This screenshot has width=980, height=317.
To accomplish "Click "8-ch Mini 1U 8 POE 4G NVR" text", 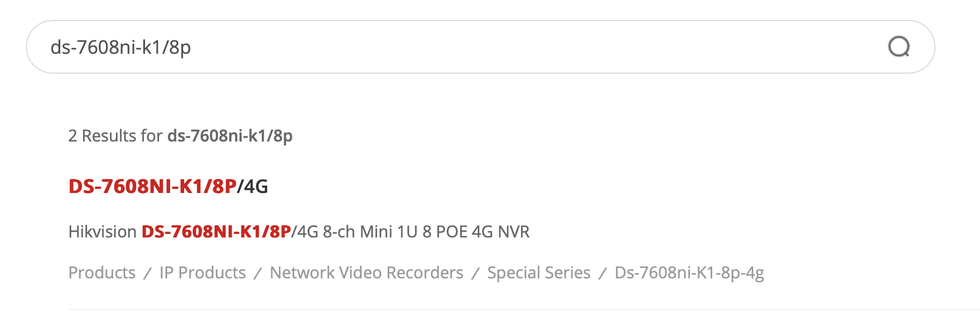I will 426,232.
